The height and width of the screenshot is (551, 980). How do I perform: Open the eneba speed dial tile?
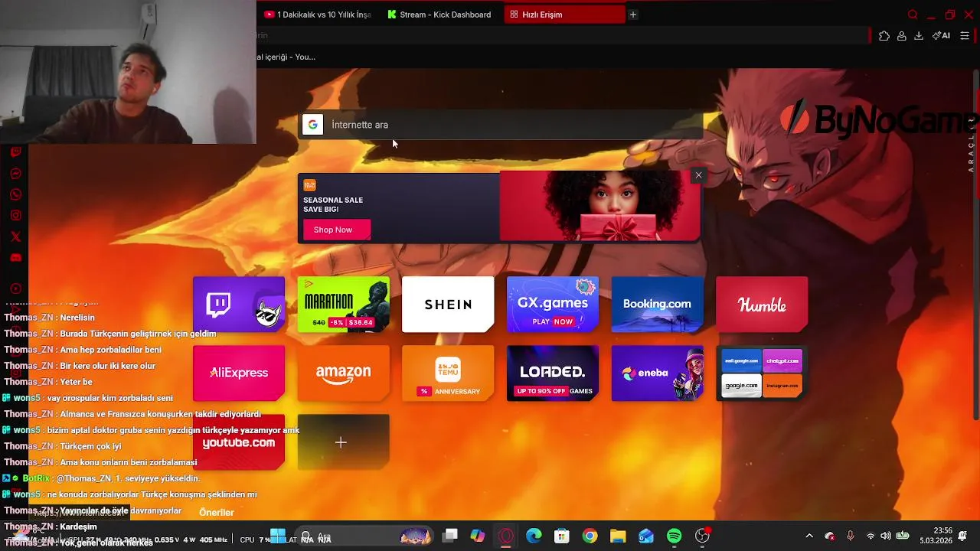pos(657,373)
